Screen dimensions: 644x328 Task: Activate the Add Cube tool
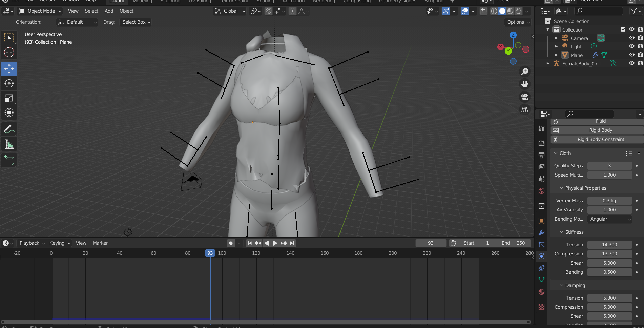(9, 161)
